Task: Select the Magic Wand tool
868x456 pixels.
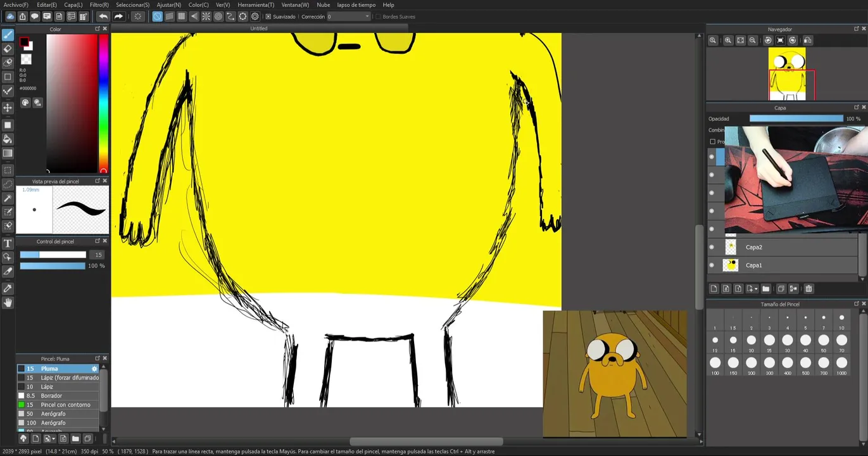Action: [x=8, y=198]
